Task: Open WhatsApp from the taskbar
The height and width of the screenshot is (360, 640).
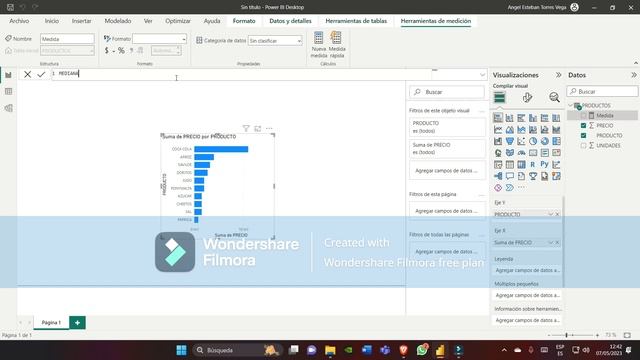Action: click(x=422, y=350)
